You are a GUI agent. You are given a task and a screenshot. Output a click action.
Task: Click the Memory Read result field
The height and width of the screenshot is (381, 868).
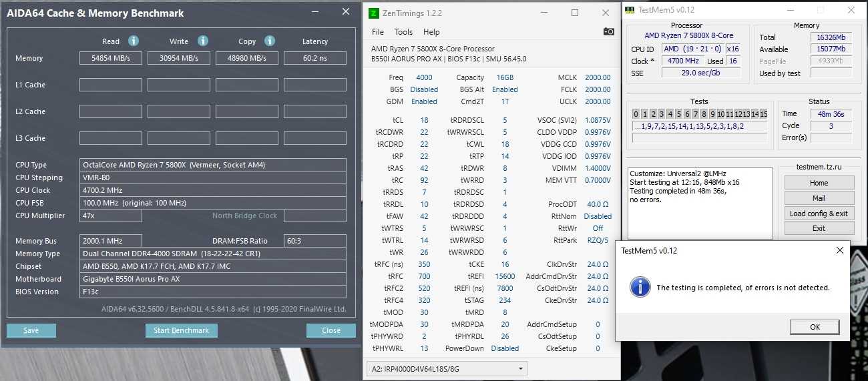pos(110,58)
